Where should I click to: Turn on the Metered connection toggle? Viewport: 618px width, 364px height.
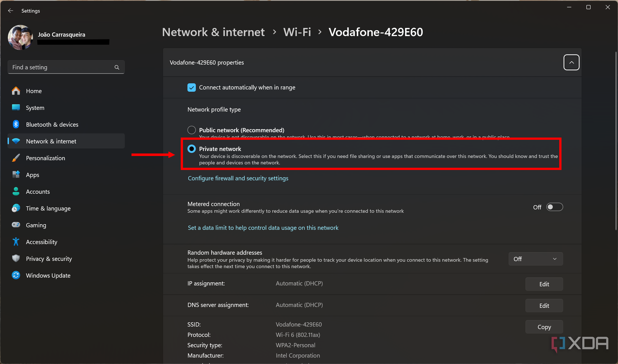554,207
